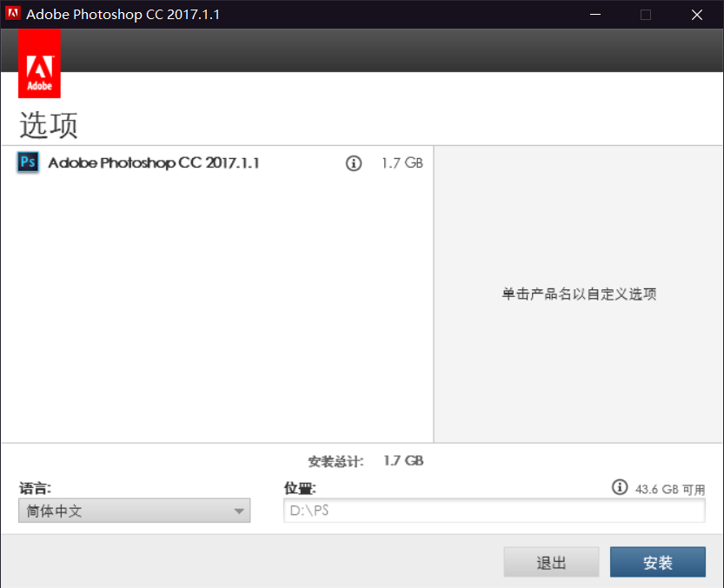Click the 退出 exit button
Image resolution: width=724 pixels, height=588 pixels.
551,562
